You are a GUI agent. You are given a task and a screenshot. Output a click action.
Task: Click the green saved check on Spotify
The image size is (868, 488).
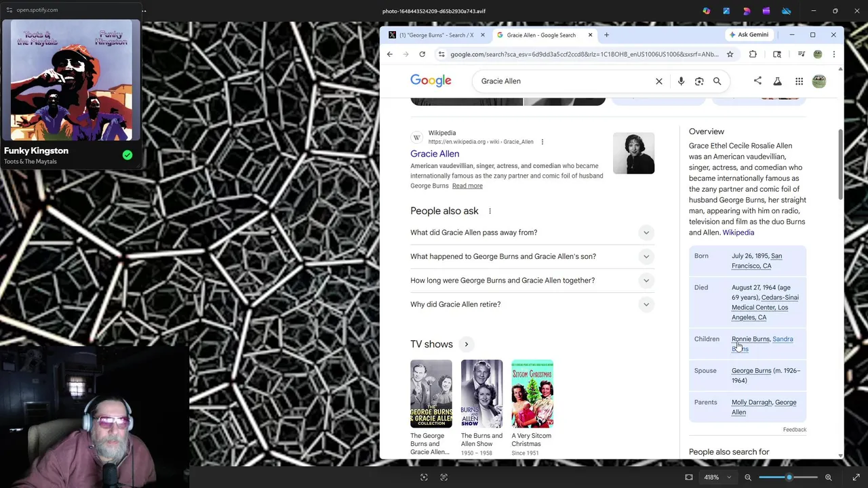[127, 155]
